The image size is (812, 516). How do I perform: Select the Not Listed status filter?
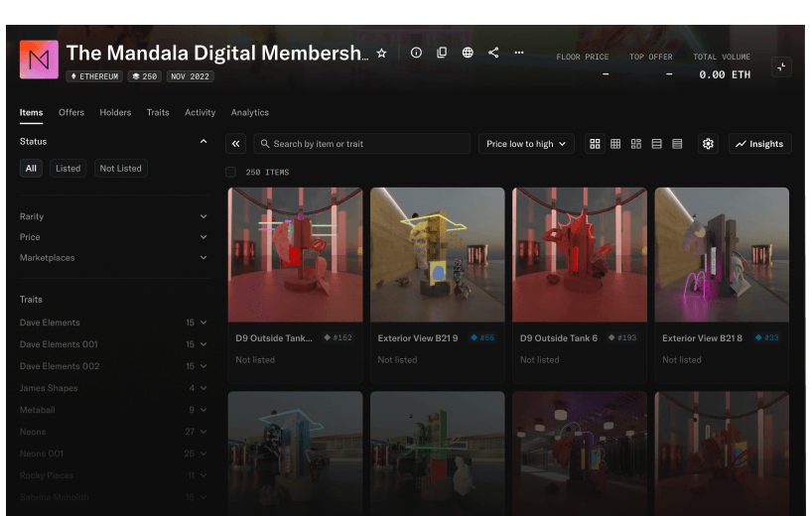coord(120,169)
